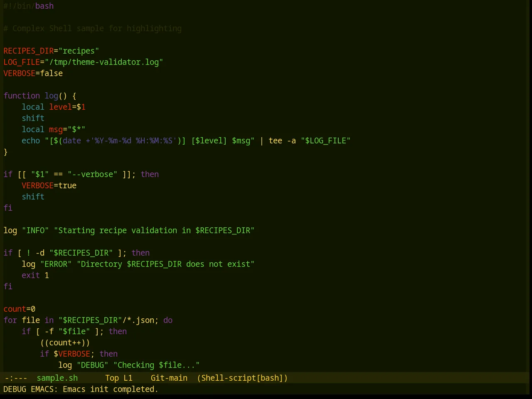
Task: Click the [$level] part of the echo string
Action: coord(209,140)
